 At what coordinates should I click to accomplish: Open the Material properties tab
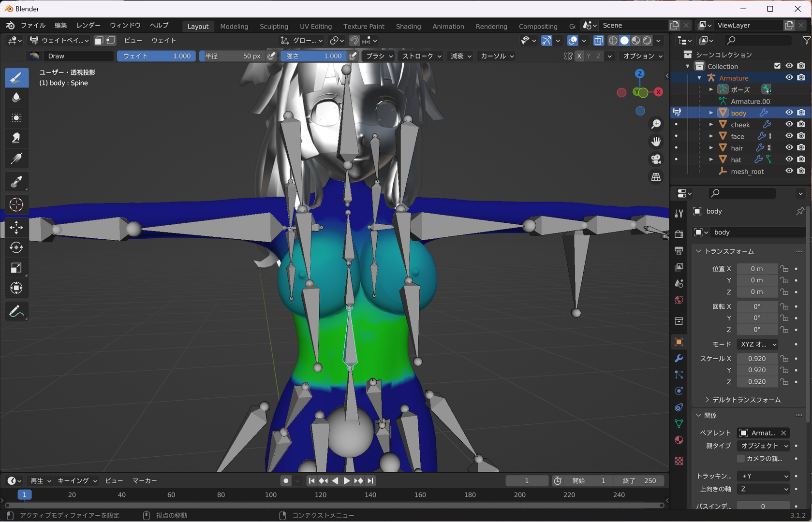click(x=679, y=440)
